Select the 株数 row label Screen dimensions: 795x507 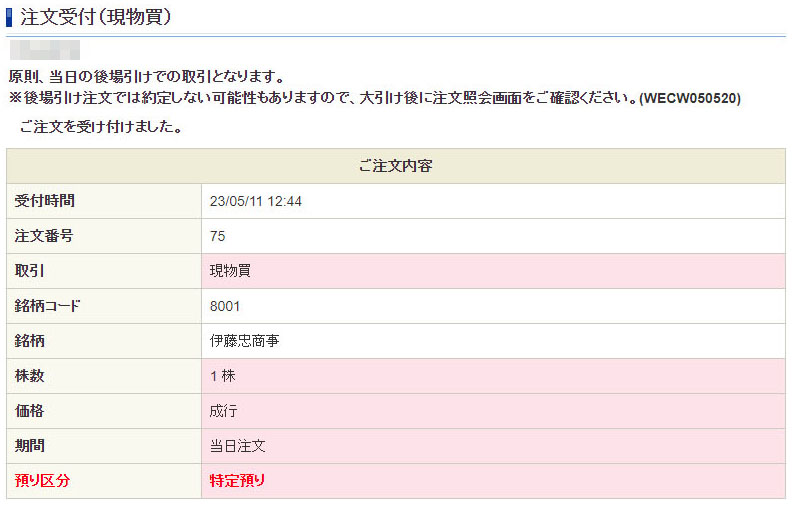tap(30, 376)
